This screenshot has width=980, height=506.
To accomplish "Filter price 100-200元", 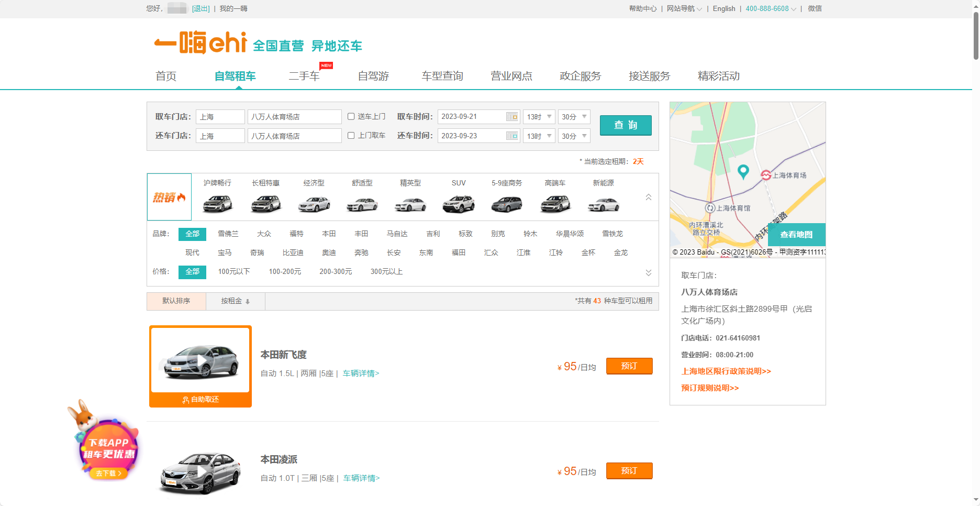I will point(285,272).
